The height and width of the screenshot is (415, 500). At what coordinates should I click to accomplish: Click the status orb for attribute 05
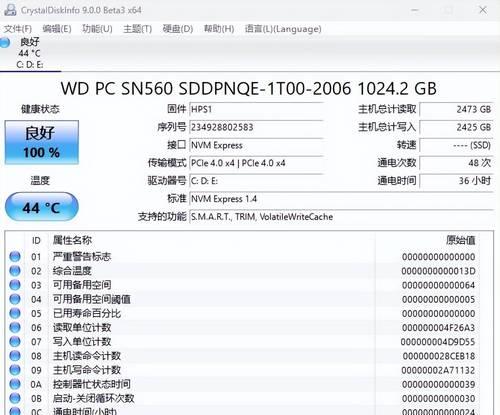(15, 313)
